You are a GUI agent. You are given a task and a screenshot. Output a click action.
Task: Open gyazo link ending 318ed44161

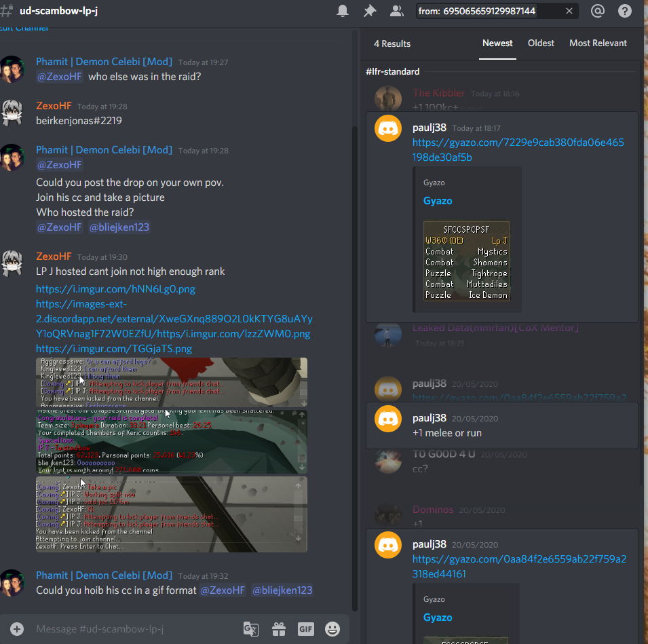[519, 566]
